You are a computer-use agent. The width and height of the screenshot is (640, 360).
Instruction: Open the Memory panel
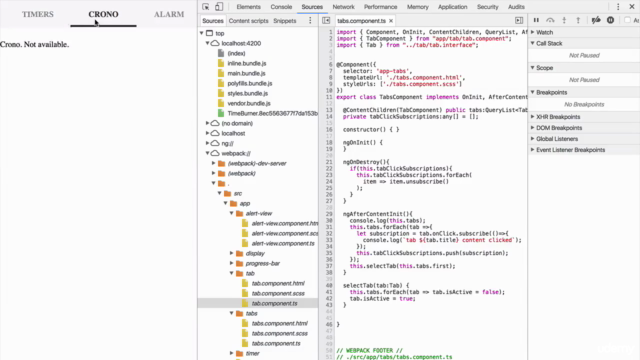pos(418,7)
